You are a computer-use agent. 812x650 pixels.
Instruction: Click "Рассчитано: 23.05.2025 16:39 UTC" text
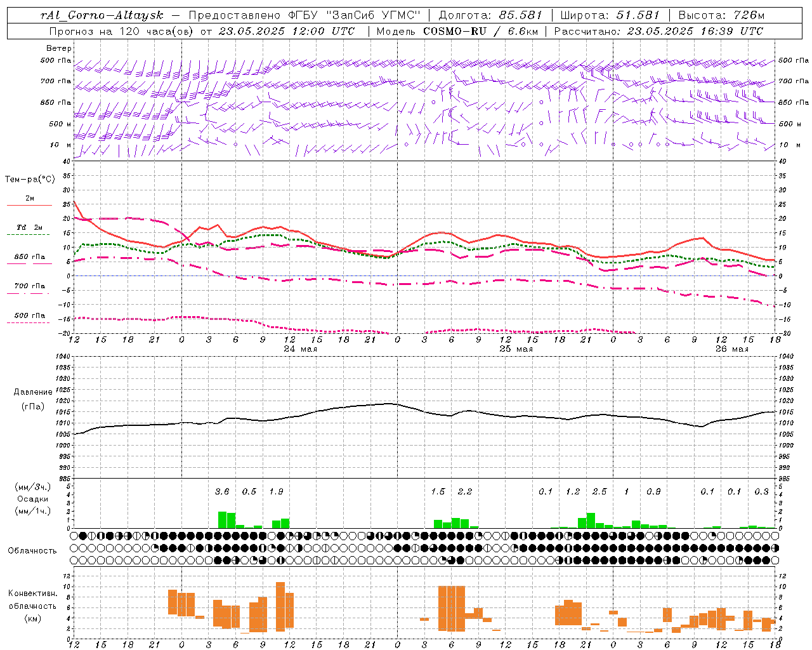coord(658,31)
